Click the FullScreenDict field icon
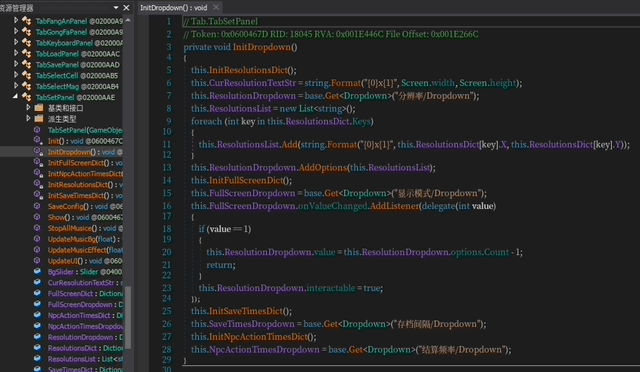640x372 pixels. click(38, 293)
